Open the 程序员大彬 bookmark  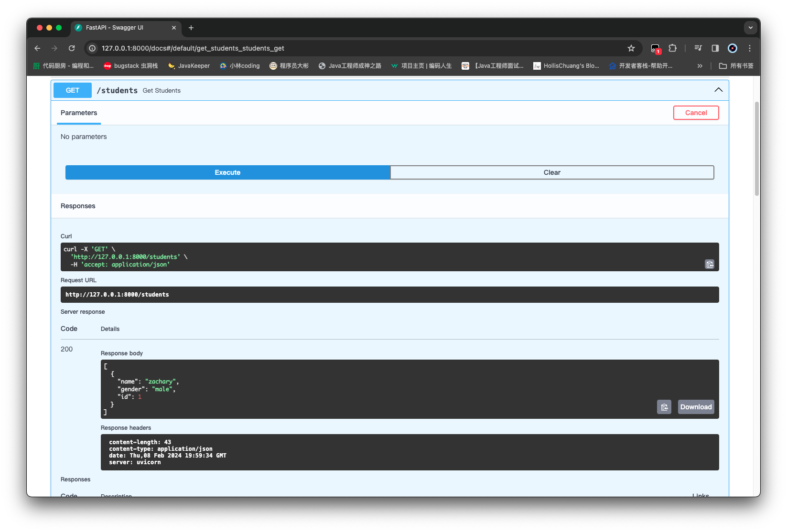tap(289, 66)
